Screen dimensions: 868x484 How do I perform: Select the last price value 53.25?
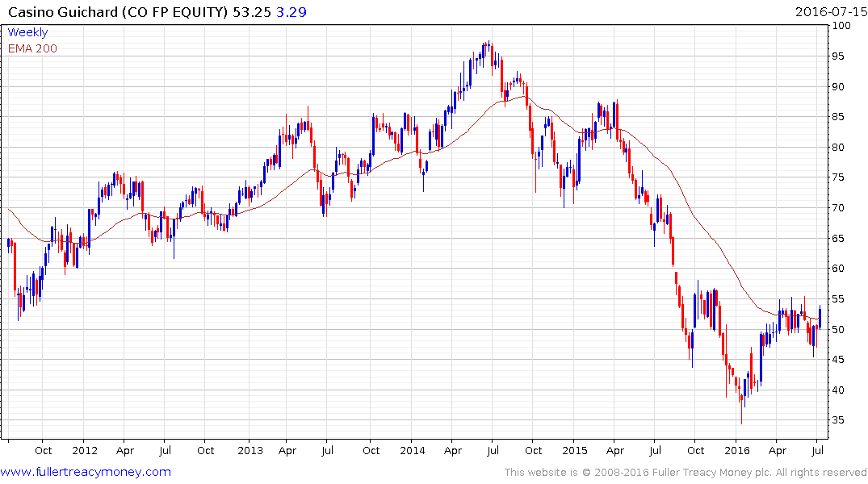tap(251, 11)
